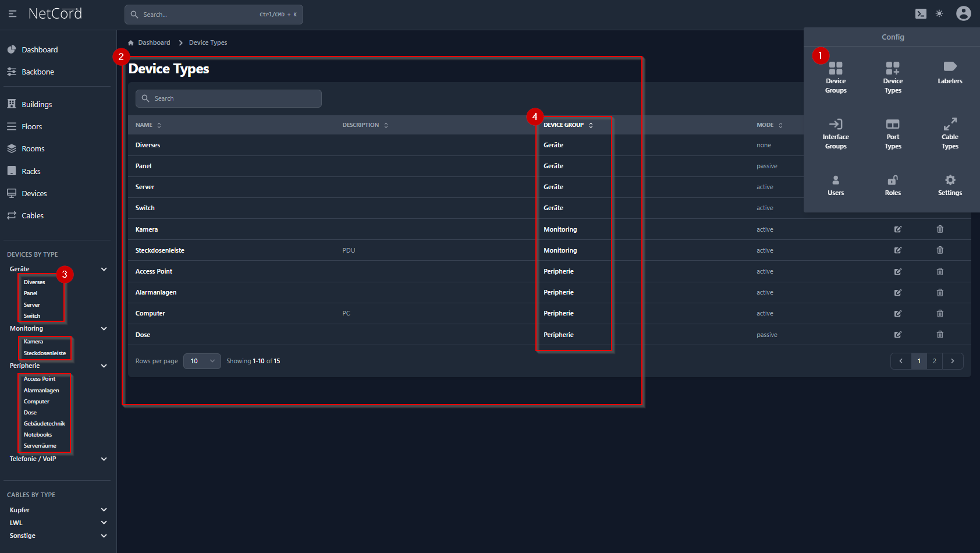This screenshot has height=553, width=980.
Task: Open Interface Groups config icon
Action: pyautogui.click(x=836, y=133)
